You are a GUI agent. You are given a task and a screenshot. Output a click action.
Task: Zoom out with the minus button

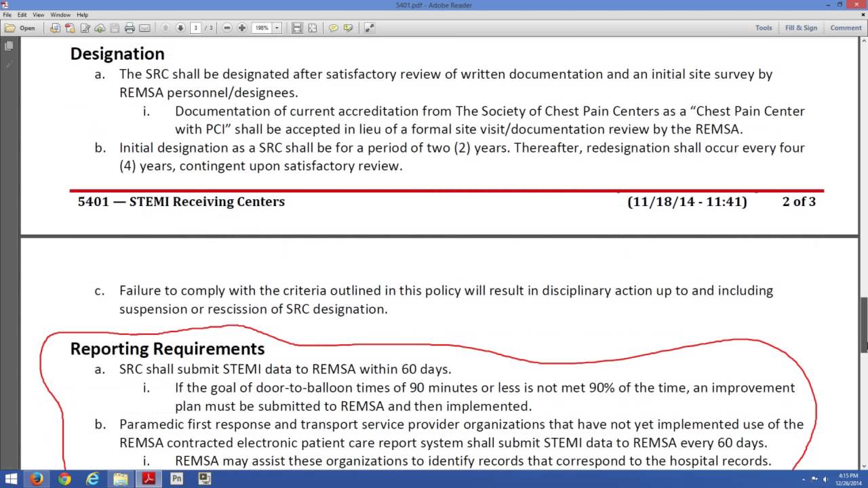(x=227, y=28)
